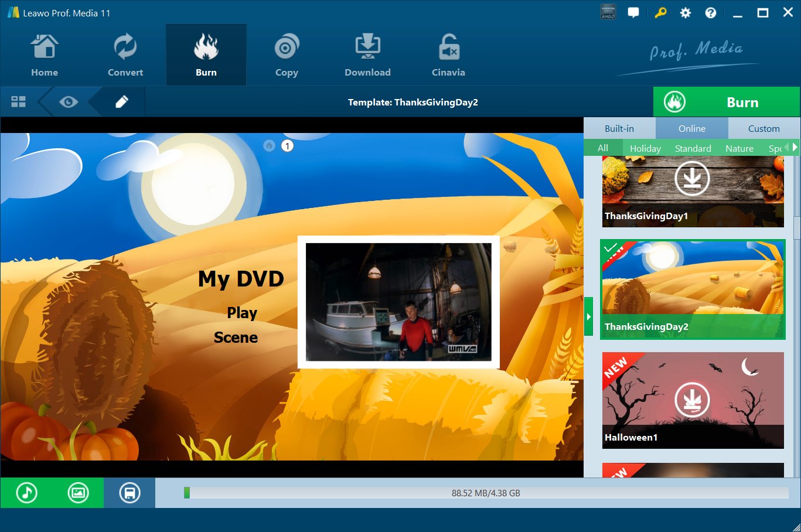801x532 pixels.
Task: Click the green Burn button
Action: coord(727,102)
